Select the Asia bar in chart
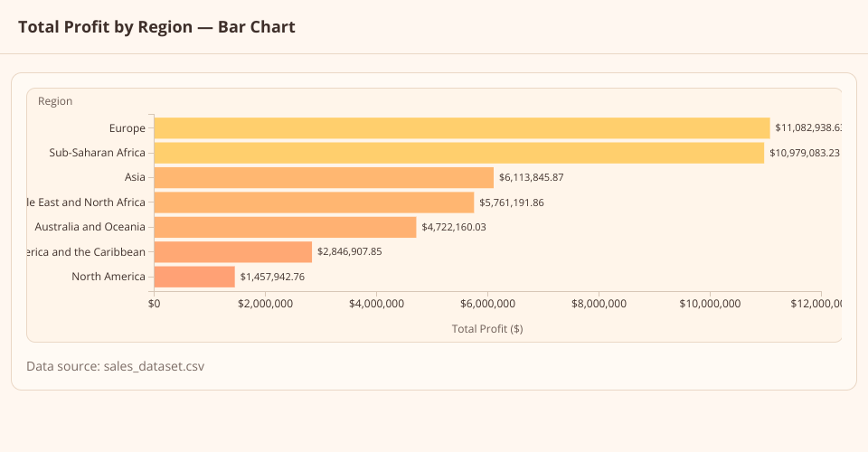The image size is (868, 452). coord(324,177)
